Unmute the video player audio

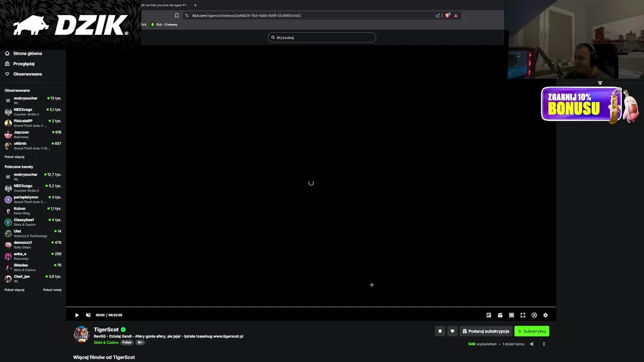point(88,315)
